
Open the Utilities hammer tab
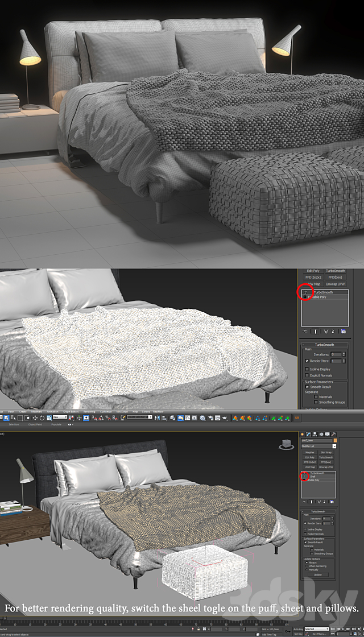coord(333,435)
